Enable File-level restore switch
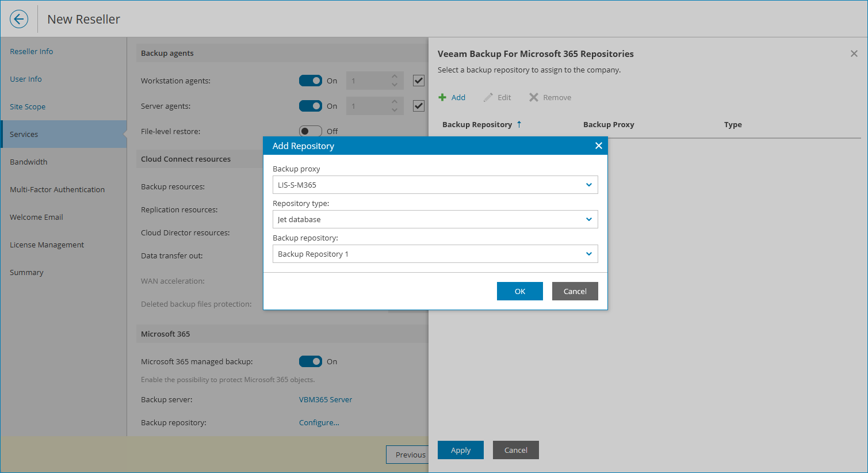 tap(311, 131)
